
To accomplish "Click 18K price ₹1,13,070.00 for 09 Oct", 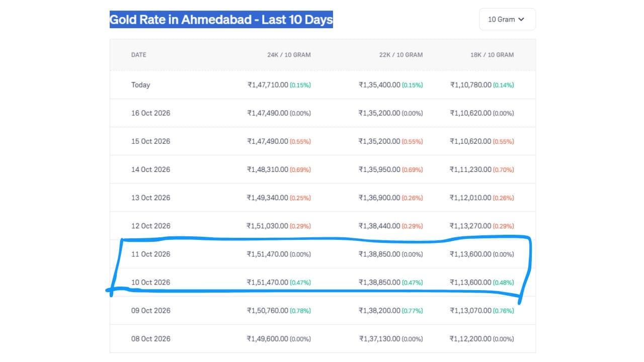I will pyautogui.click(x=471, y=310).
